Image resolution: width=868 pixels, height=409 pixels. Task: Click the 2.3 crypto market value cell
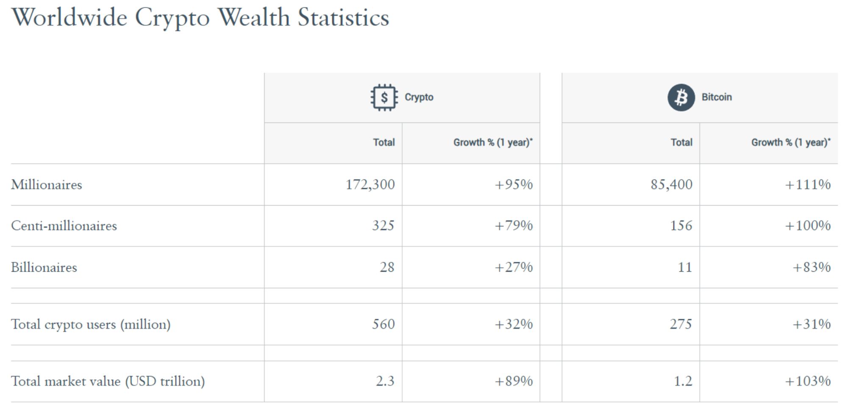385,381
